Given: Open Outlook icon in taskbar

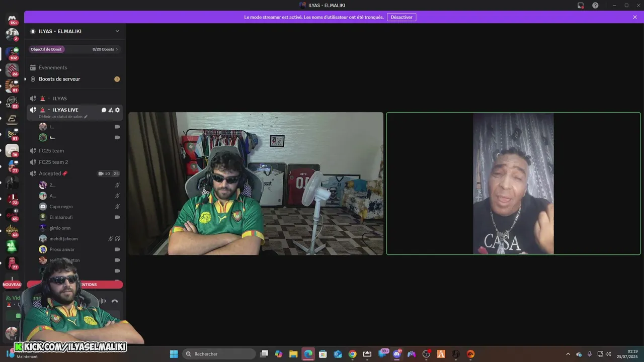Looking at the screenshot, I should click(x=338, y=354).
